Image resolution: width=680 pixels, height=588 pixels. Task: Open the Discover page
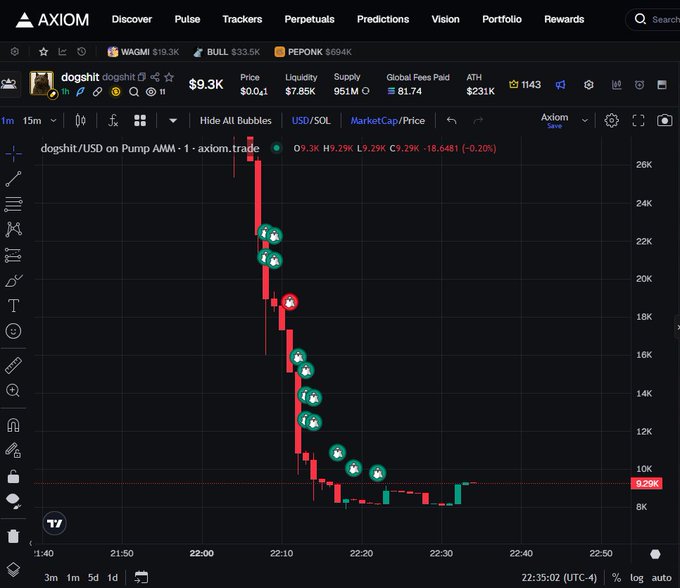(132, 20)
